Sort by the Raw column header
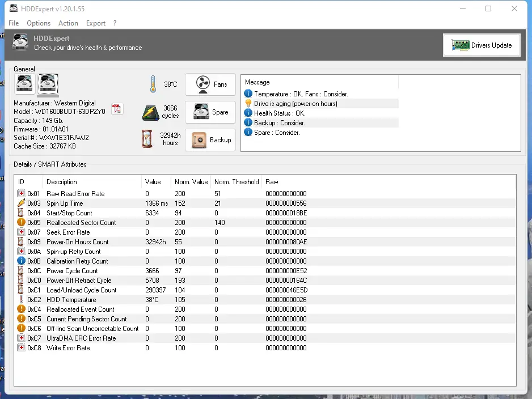 (389, 182)
